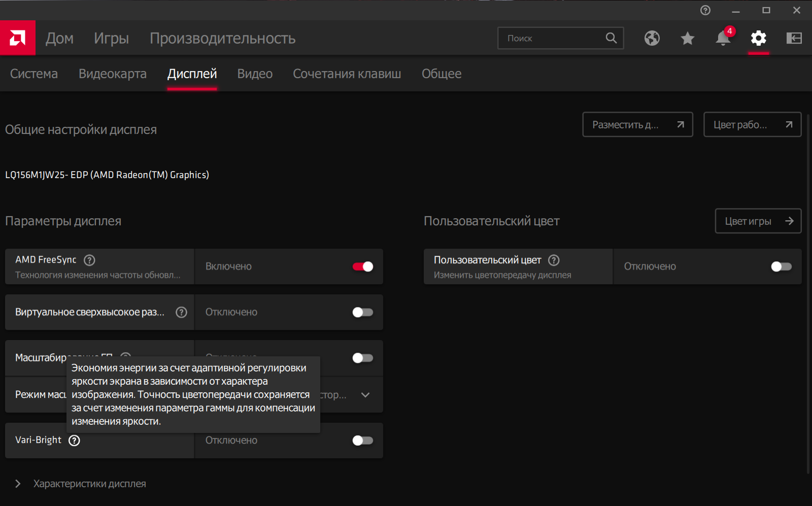Open Цвет игры button
The height and width of the screenshot is (506, 812).
click(x=758, y=221)
